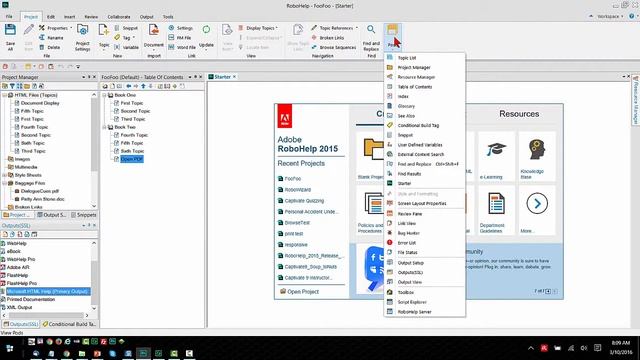Open Project Settings in the ribbon
640x360 pixels.
pyautogui.click(x=82, y=38)
